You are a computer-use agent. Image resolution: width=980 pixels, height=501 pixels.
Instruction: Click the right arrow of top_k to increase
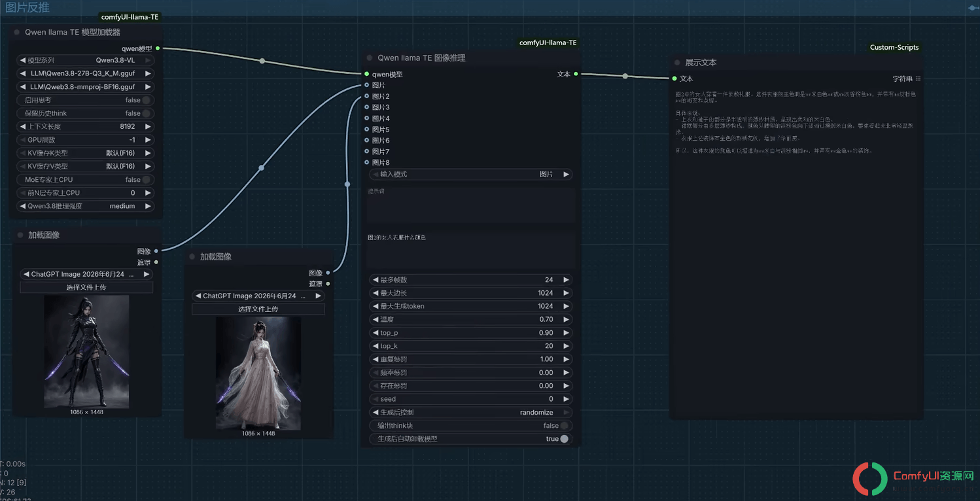coord(567,346)
